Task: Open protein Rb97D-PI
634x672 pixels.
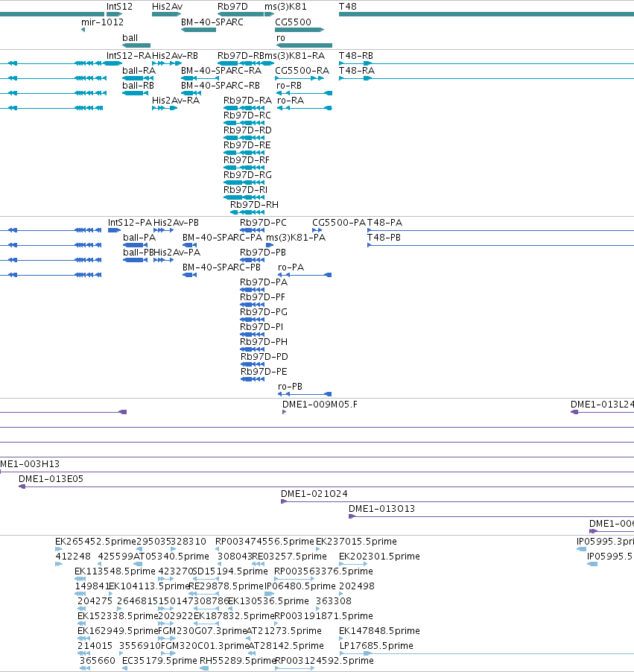Action: (x=261, y=326)
